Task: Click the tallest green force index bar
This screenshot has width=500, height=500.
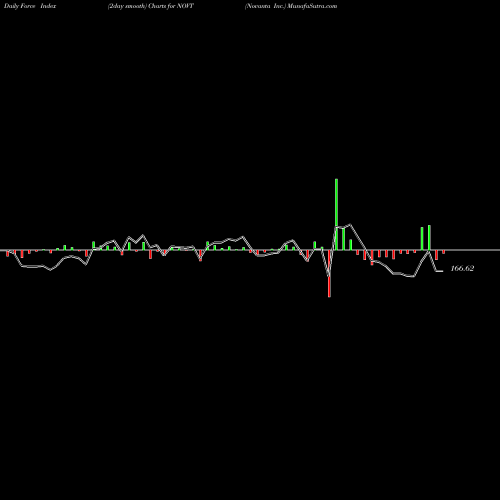Action: click(336, 214)
